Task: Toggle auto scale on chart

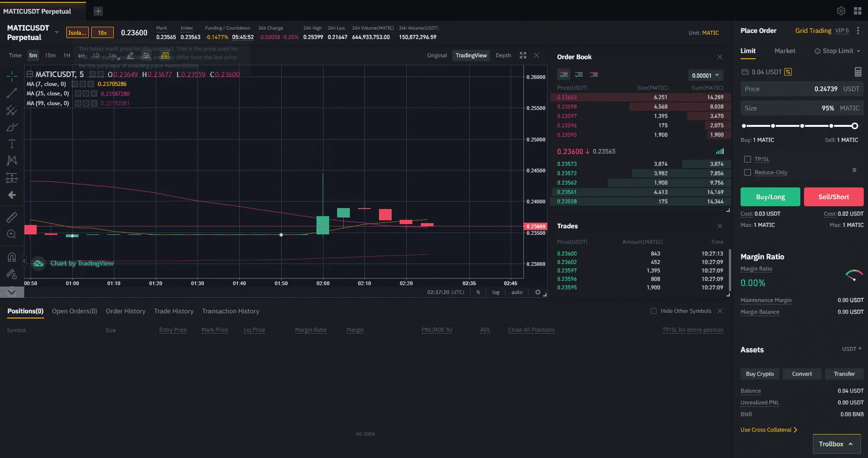Action: pos(517,292)
